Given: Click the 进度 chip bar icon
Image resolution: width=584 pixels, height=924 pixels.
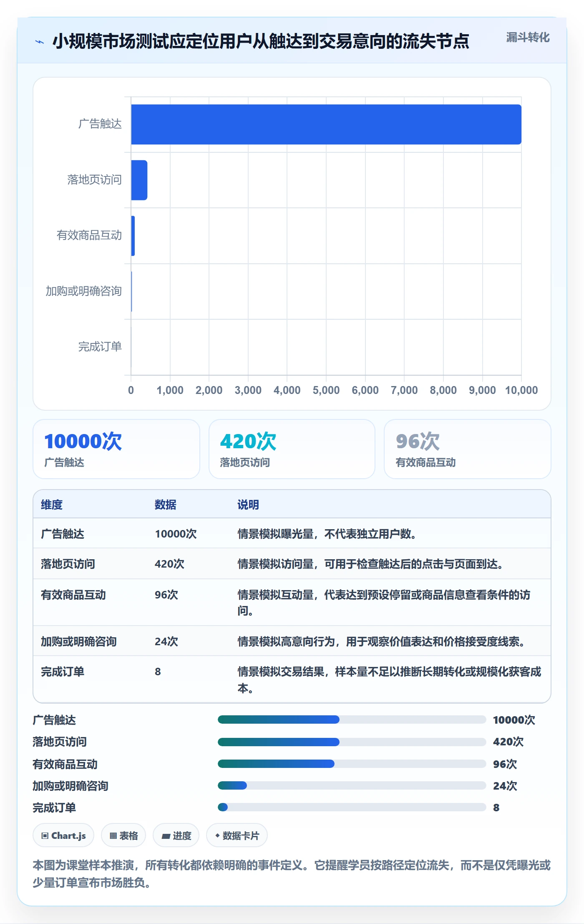Looking at the screenshot, I should [x=166, y=836].
